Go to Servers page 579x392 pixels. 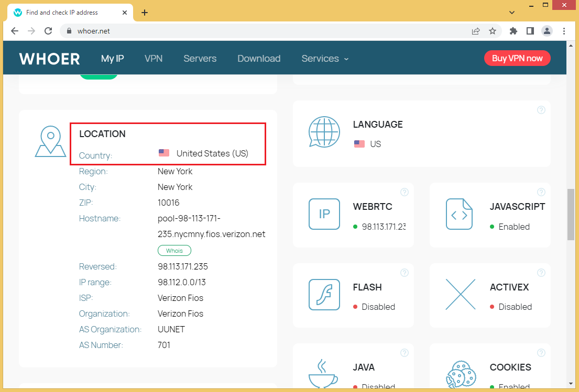tap(200, 59)
